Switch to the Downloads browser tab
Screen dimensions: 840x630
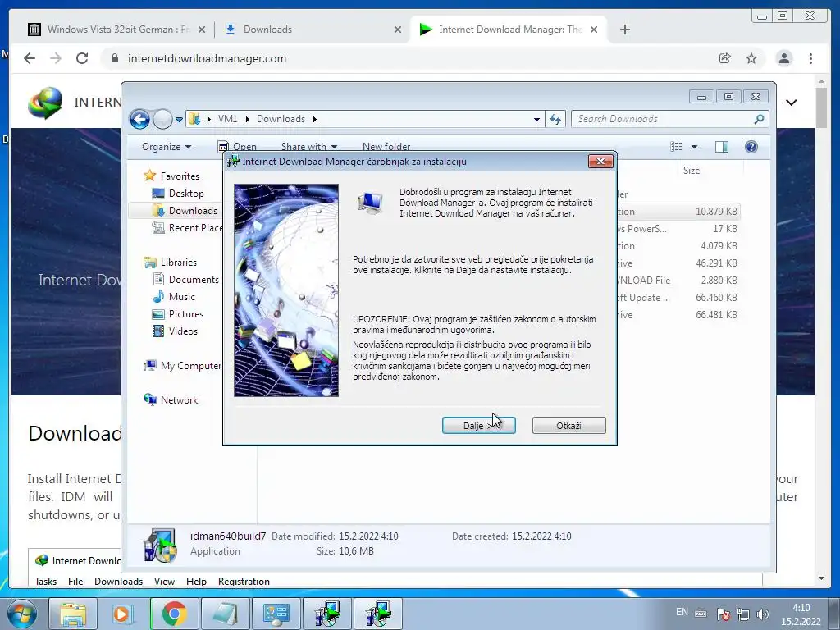pyautogui.click(x=311, y=30)
